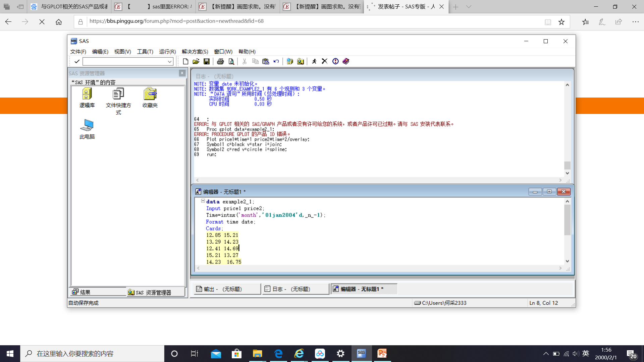644x362 pixels.
Task: Click the browser address bar URL
Action: pyautogui.click(x=176, y=21)
